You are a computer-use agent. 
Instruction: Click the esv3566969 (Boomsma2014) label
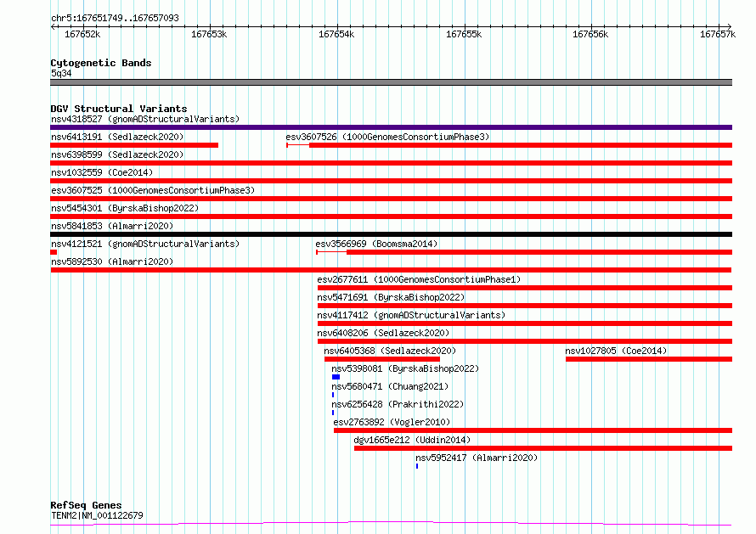point(376,244)
